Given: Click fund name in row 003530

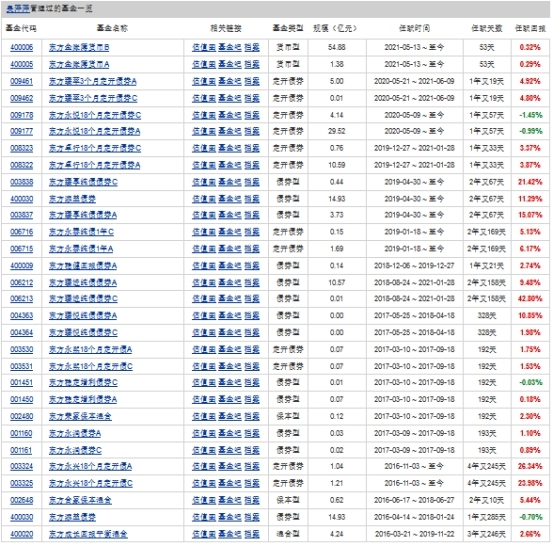Looking at the screenshot, I should [90, 350].
